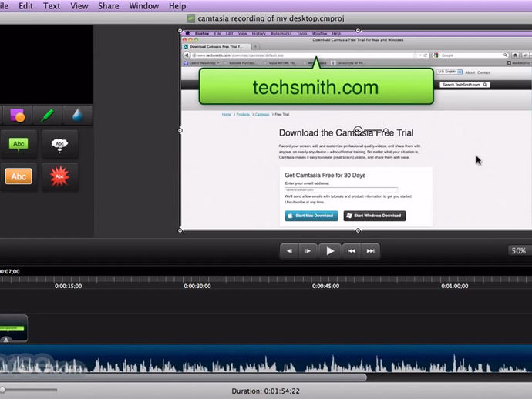The width and height of the screenshot is (532, 399).
Task: Click Start Mac Download in recording
Action: tap(311, 216)
